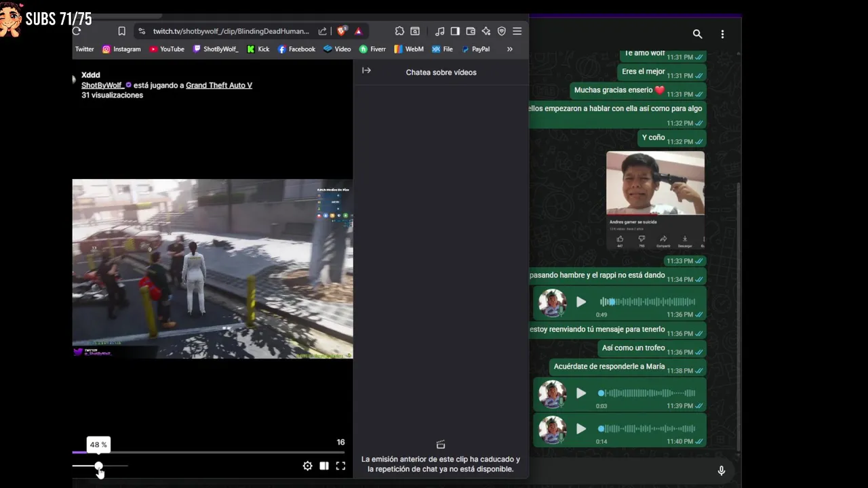This screenshot has height=488, width=868.
Task: Open the Fiverr bookmark
Action: (x=372, y=49)
